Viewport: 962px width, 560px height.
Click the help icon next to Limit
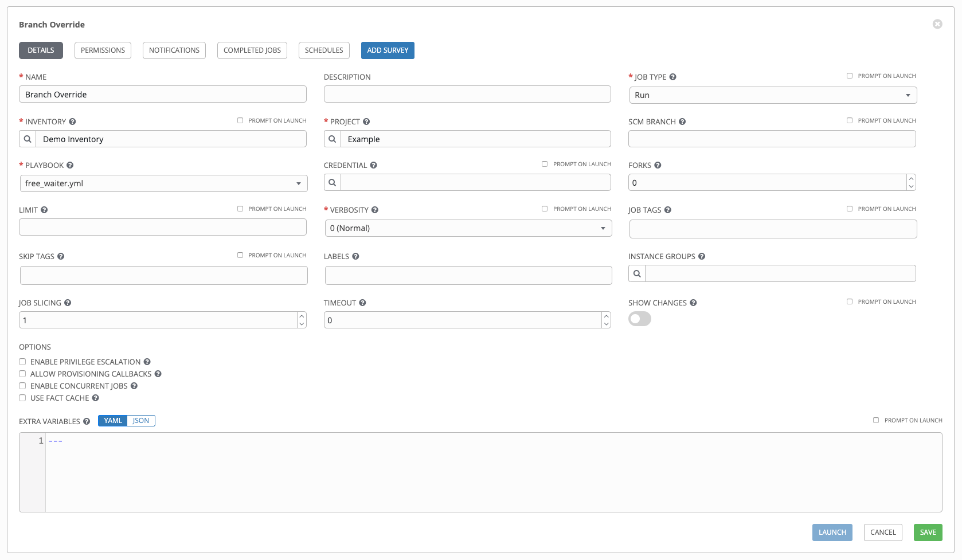click(x=44, y=210)
